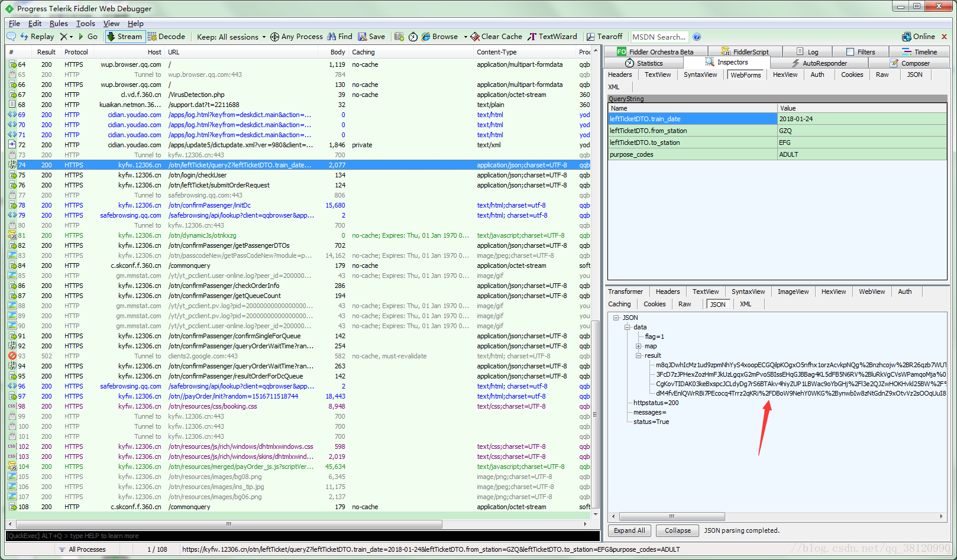Click the All Processes status bar filter
Viewport: 957px width, 560px height.
tap(82, 549)
